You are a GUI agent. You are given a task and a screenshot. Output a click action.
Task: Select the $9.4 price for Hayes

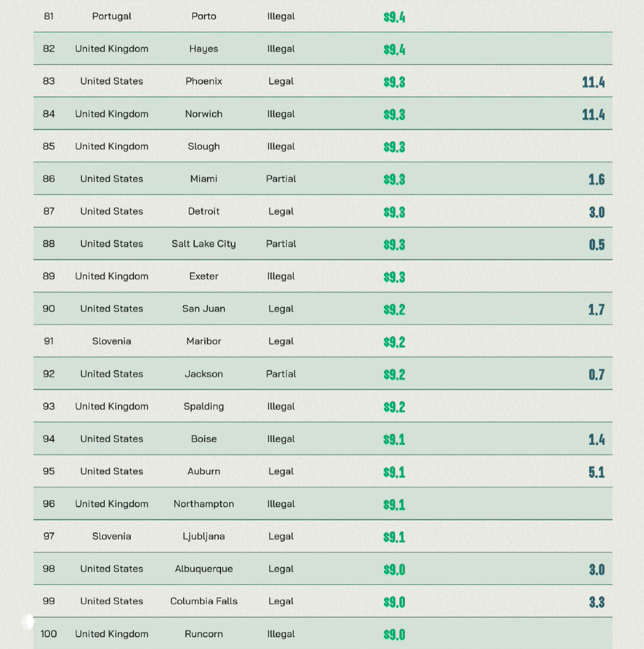pos(394,50)
